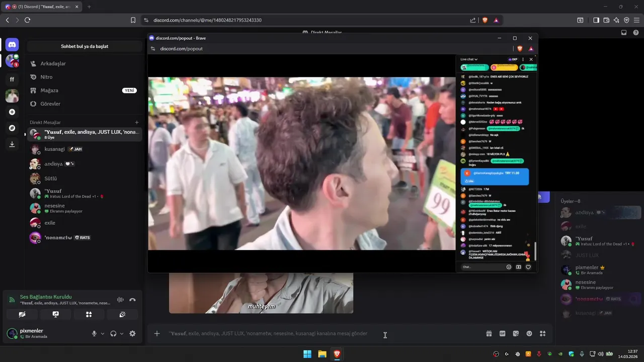644x362 pixels.
Task: Open Nitro page
Action: [x=85, y=77]
